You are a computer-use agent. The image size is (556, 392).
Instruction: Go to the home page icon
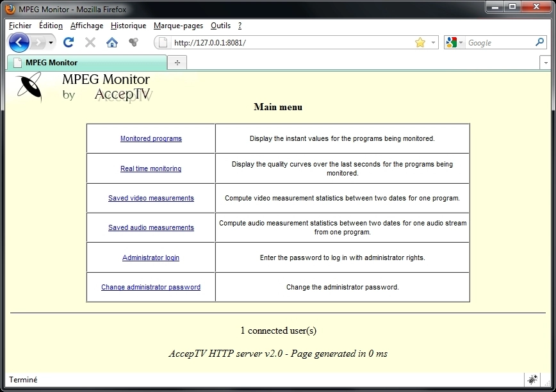pyautogui.click(x=112, y=42)
